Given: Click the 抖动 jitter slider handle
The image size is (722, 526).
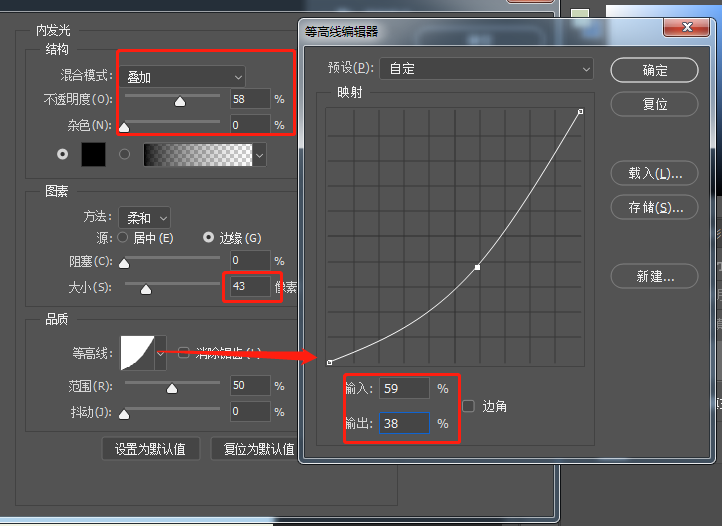Looking at the screenshot, I should [x=124, y=415].
